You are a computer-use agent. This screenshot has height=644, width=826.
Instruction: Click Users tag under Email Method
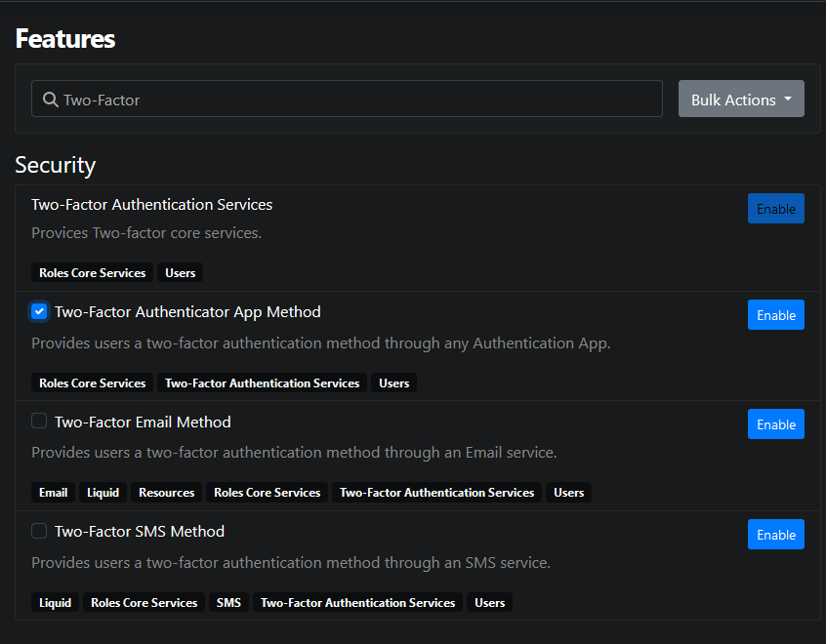569,493
